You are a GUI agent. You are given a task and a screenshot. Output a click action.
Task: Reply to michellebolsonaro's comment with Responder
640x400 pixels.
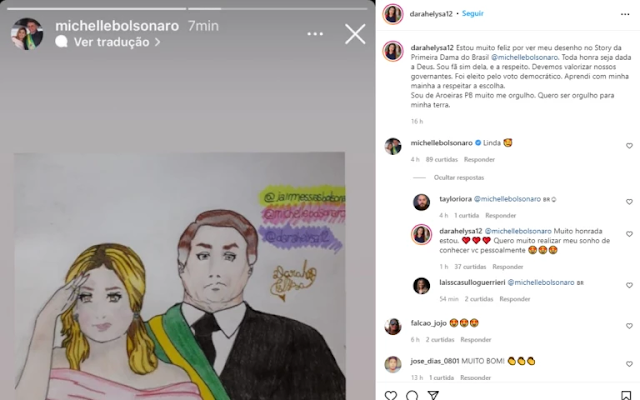[479, 160]
